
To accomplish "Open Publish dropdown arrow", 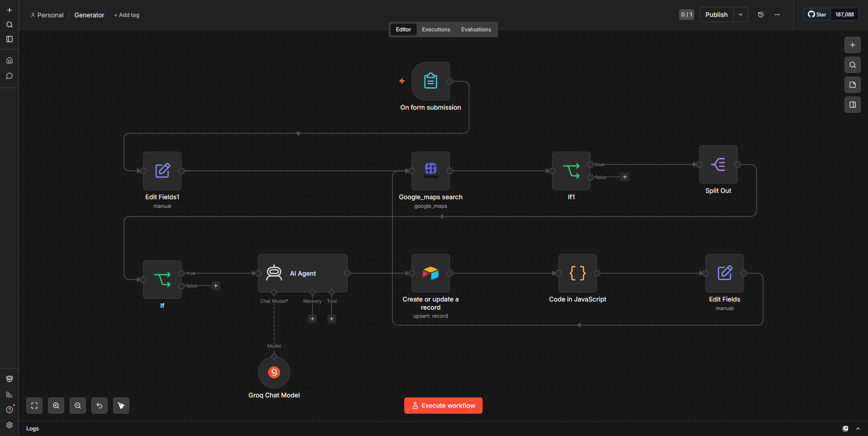I will [x=741, y=15].
